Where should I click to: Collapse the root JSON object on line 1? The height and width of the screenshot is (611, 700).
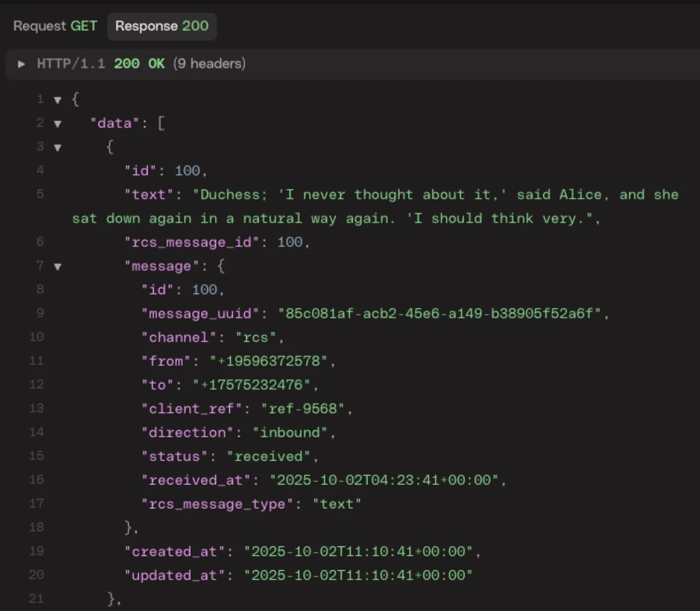pos(57,99)
